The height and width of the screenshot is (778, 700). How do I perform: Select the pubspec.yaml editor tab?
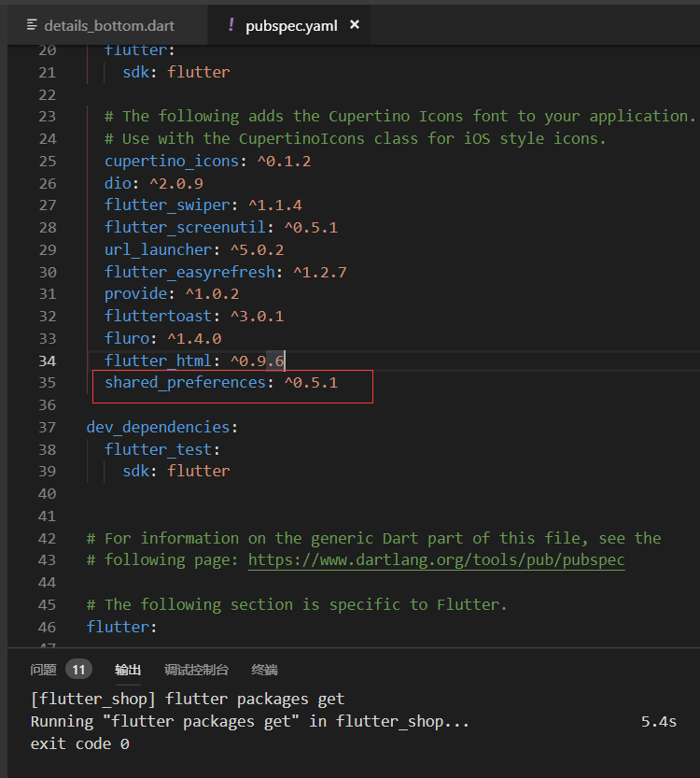click(291, 25)
